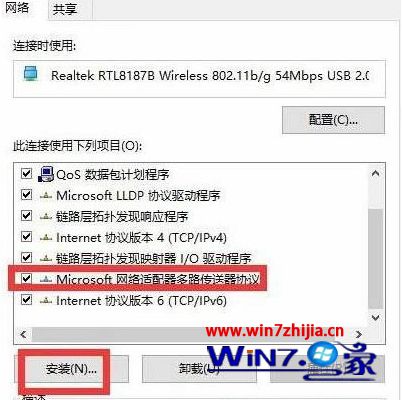This screenshot has width=402, height=400.
Task: Click the 安装(N)... button
Action: (71, 369)
